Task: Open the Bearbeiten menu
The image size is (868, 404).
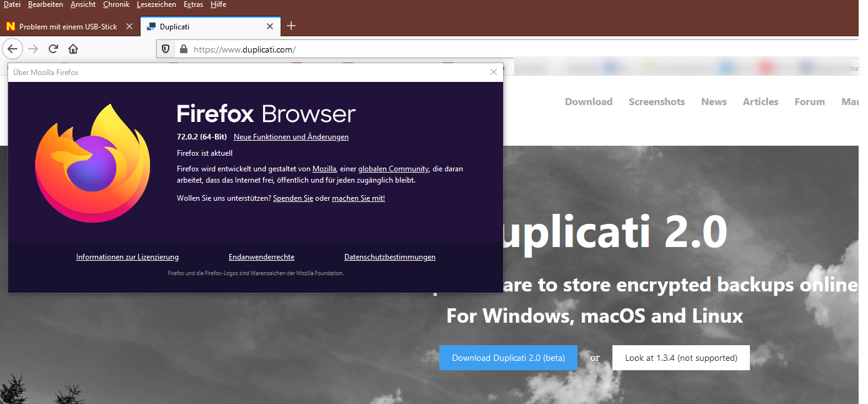Action: click(46, 4)
